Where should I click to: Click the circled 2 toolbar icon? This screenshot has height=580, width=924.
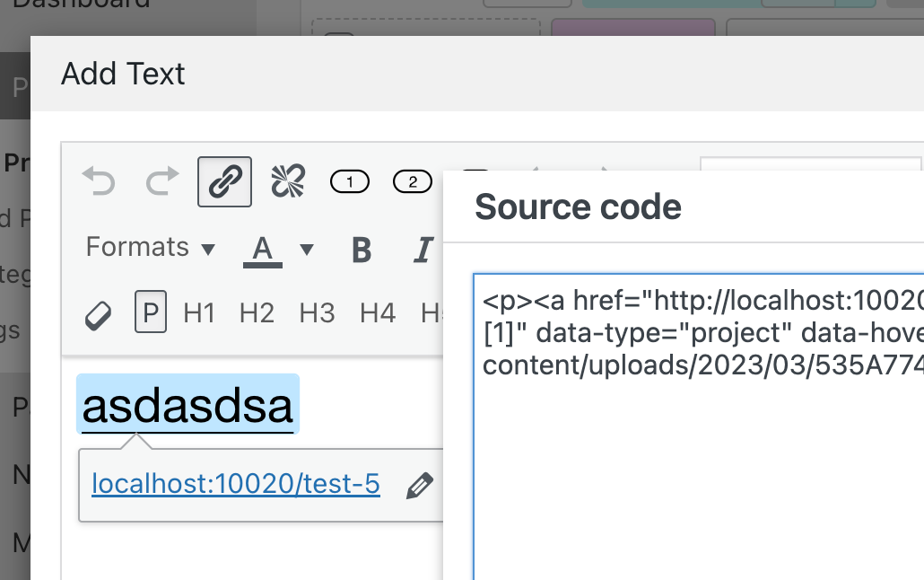click(412, 181)
